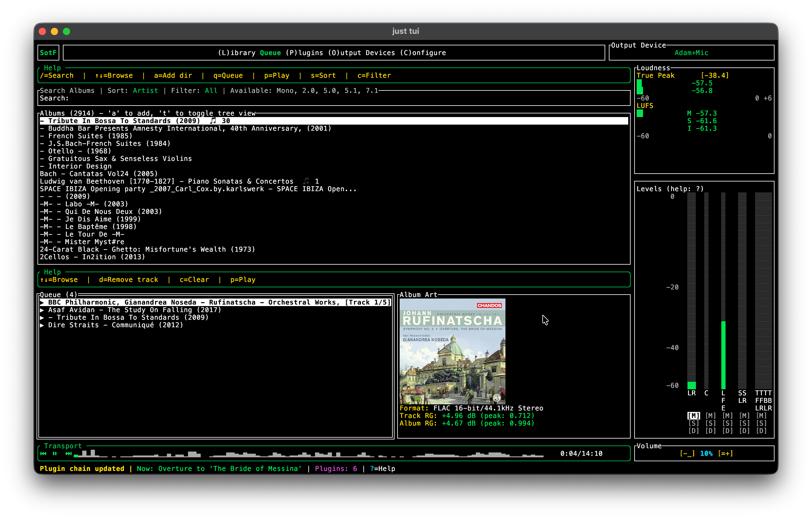The height and width of the screenshot is (519, 812).
Task: Click the c=Filter shortcut
Action: [374, 76]
